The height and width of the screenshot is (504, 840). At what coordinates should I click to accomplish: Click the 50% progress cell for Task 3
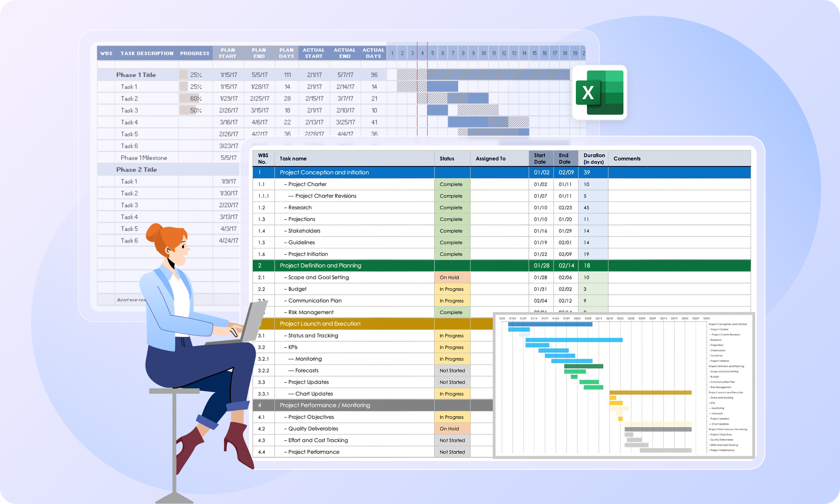(x=196, y=111)
